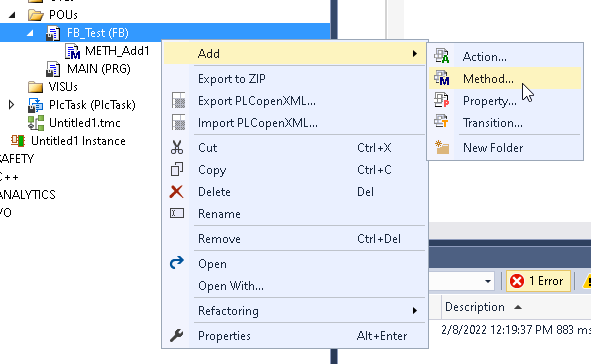The image size is (591, 364).
Task: Toggle the 1 Error filter button
Action: point(538,281)
